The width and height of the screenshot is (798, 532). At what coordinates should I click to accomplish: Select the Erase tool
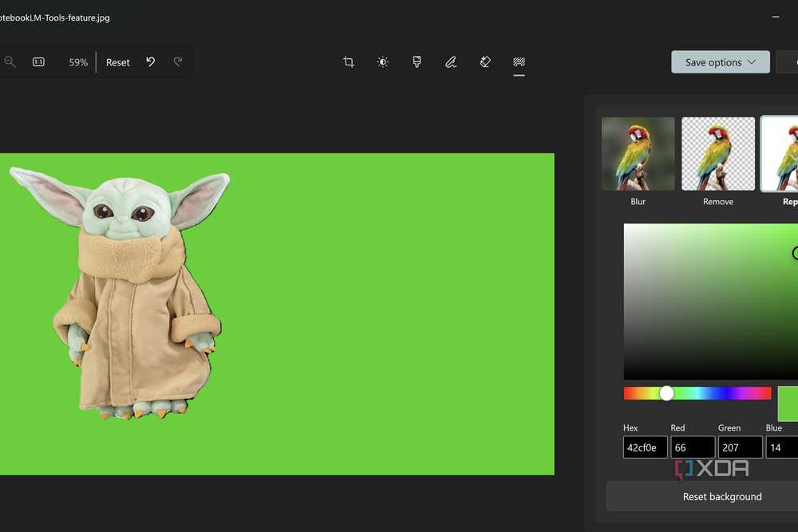pos(485,62)
